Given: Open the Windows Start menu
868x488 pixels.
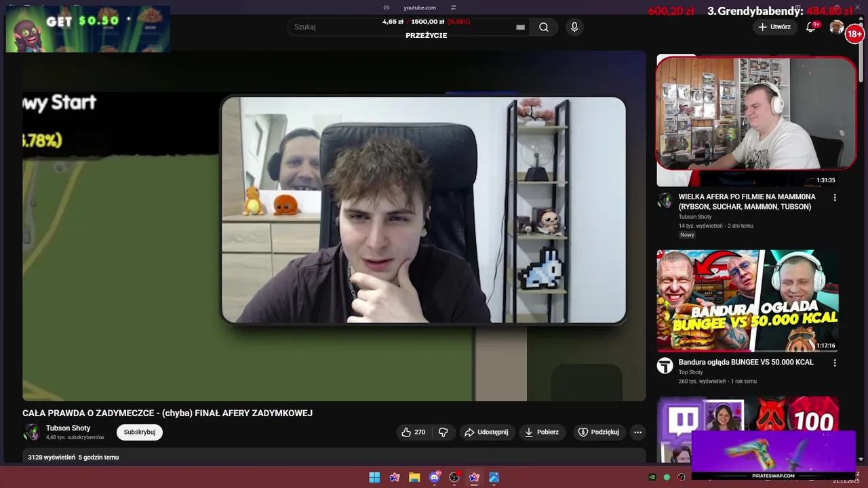Looking at the screenshot, I should coord(374,477).
